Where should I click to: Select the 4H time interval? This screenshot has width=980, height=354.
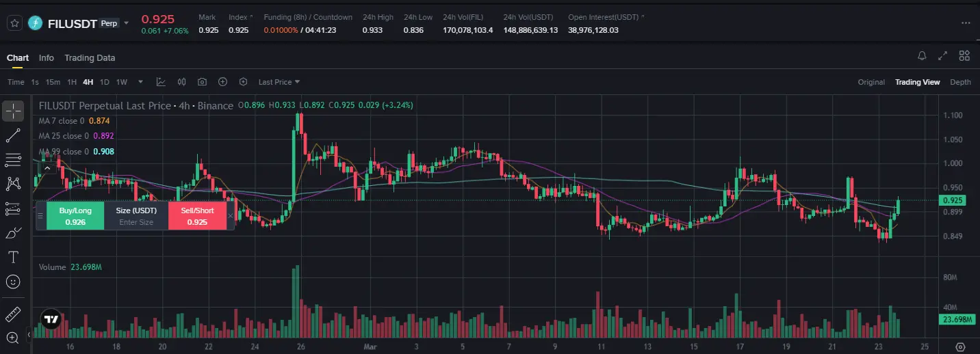pos(88,82)
